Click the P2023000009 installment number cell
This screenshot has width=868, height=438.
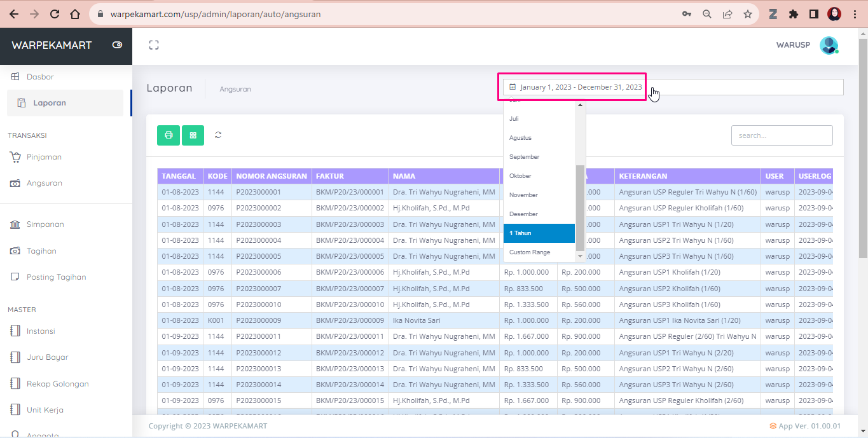[272, 320]
